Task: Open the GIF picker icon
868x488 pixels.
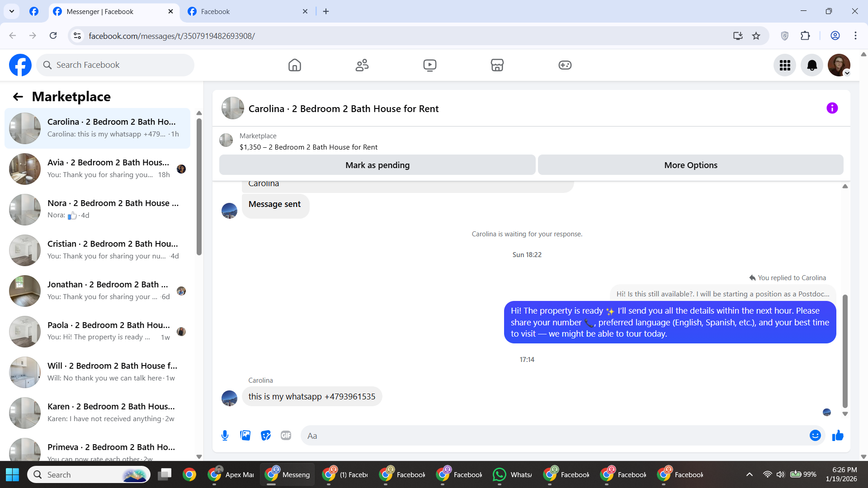Action: click(x=286, y=436)
